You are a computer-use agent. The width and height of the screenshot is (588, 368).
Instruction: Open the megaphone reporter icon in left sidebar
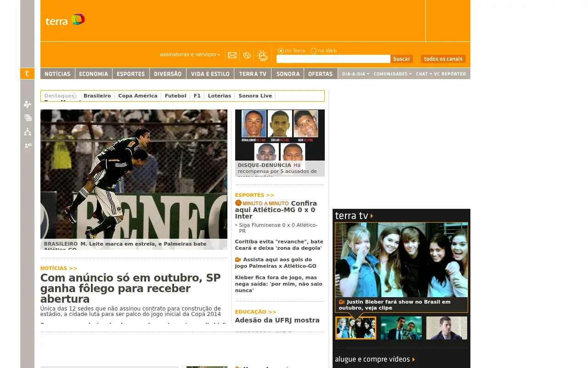(x=28, y=145)
